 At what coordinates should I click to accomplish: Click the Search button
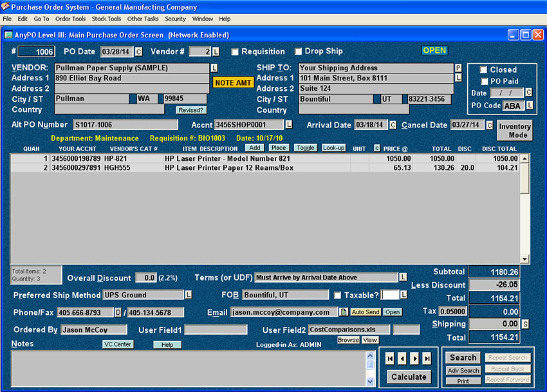point(463,357)
